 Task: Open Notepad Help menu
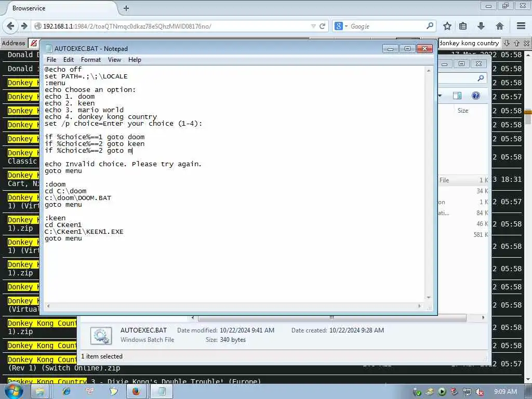[x=135, y=60]
